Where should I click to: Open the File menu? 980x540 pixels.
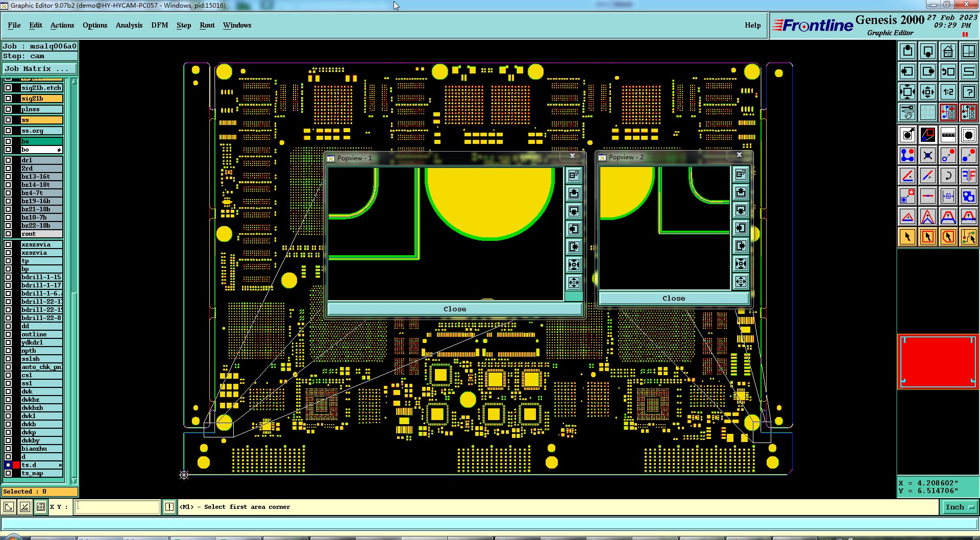click(x=14, y=25)
